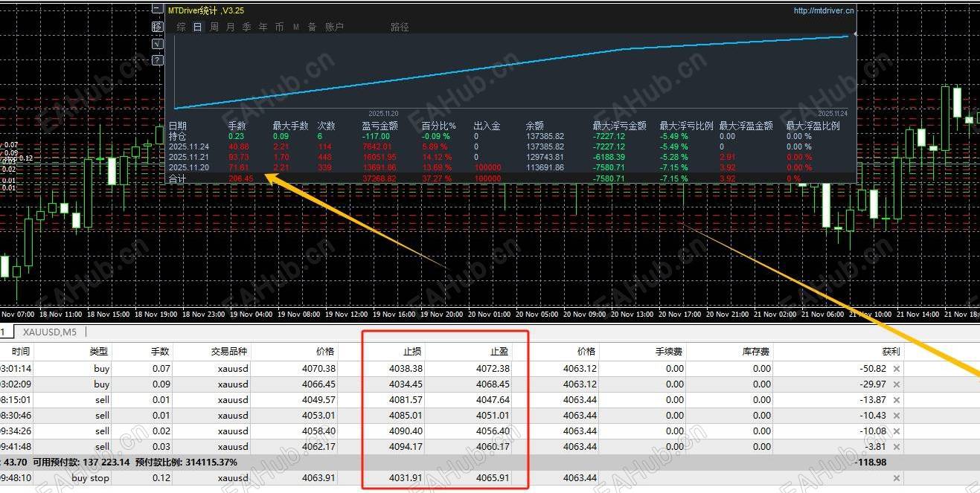The width and height of the screenshot is (980, 493).
Task: Sort trades by 止盈 column header
Action: [499, 351]
